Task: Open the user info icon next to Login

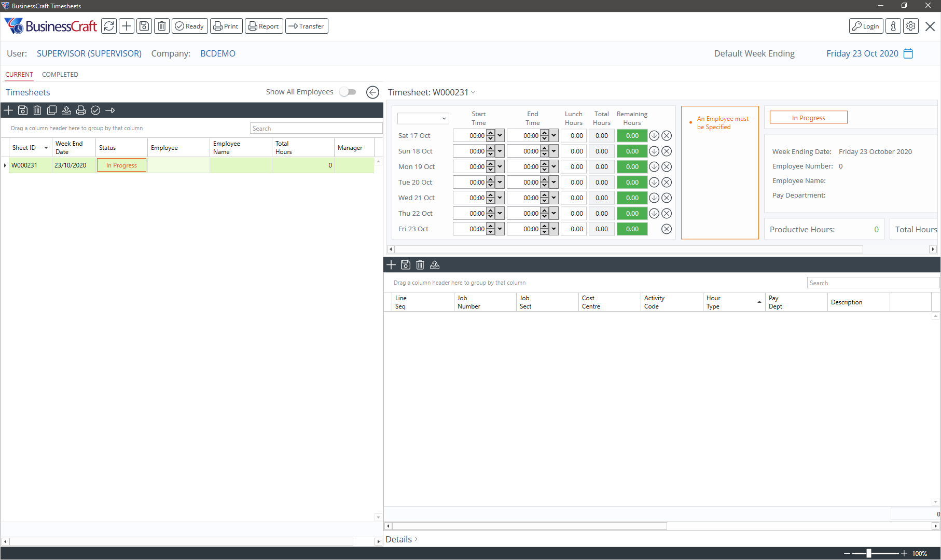Action: 893,26
